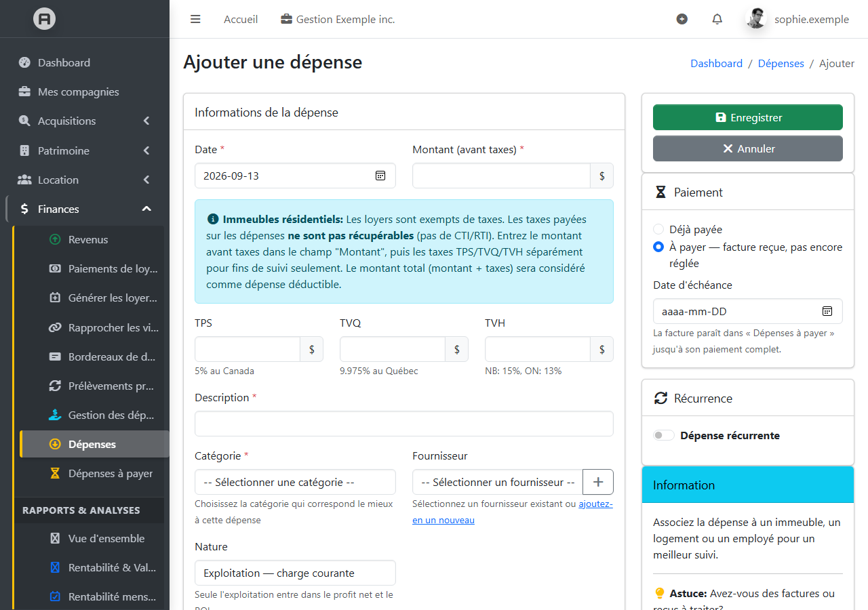
Task: Click the Dépenses à payer hourglass icon
Action: click(x=55, y=473)
